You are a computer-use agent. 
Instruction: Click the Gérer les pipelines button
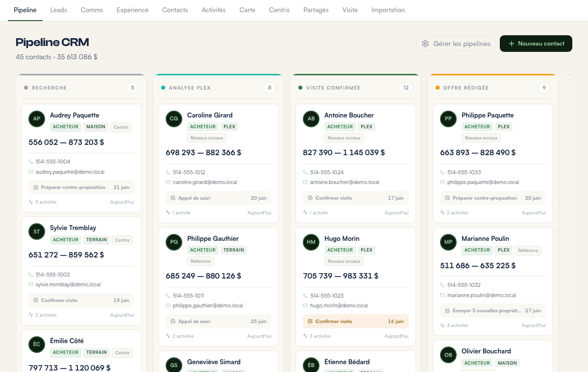pos(456,44)
